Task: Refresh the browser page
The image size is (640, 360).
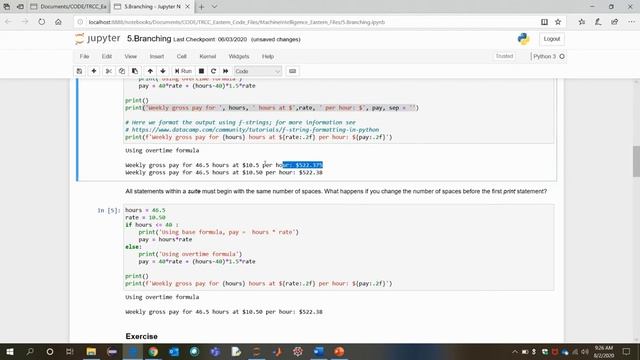Action: [42, 22]
